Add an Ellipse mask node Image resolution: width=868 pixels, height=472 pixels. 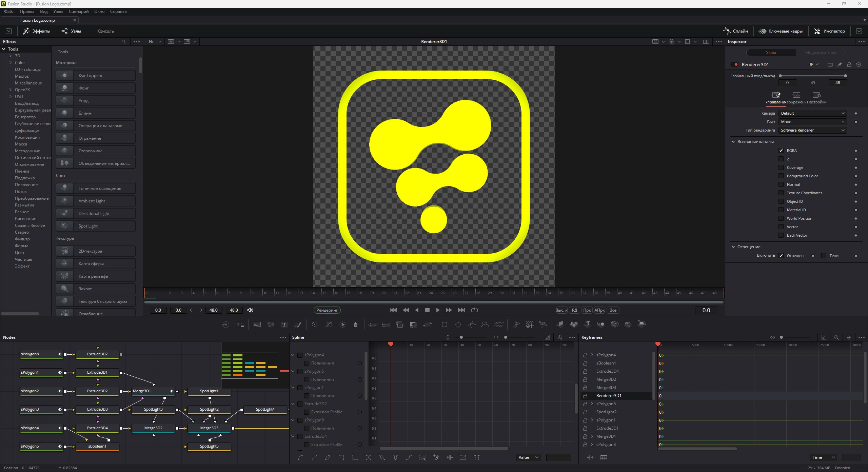[458, 324]
